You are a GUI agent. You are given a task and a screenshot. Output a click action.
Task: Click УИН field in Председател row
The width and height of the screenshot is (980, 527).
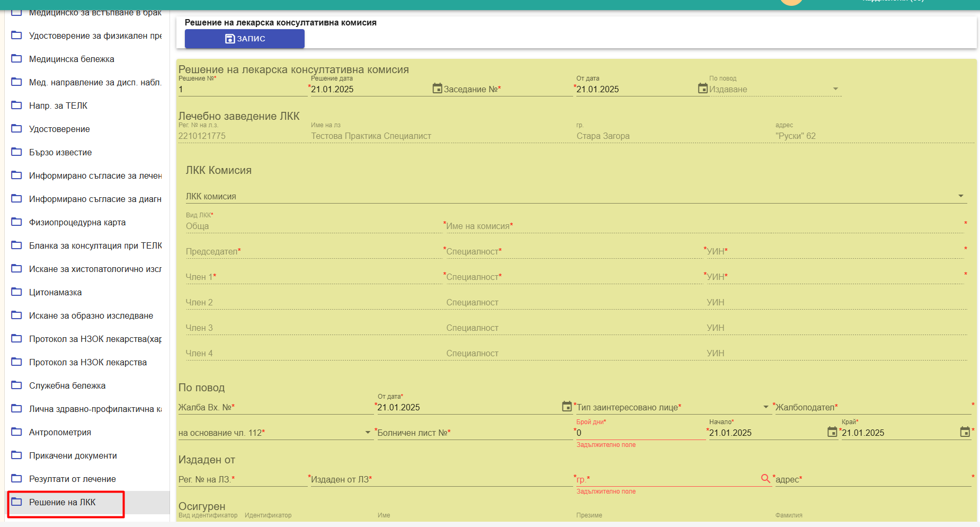(835, 251)
